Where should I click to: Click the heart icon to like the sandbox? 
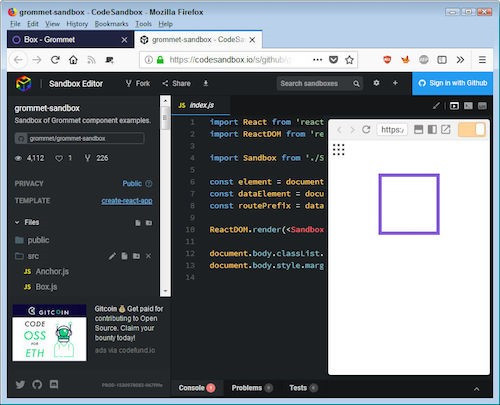(x=59, y=158)
